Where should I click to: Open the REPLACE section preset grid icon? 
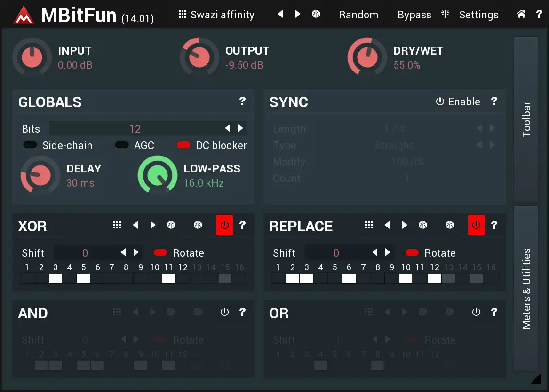[369, 226]
